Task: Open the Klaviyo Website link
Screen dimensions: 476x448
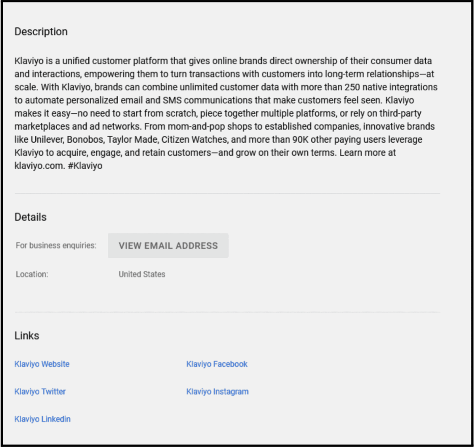Action: pyautogui.click(x=42, y=364)
